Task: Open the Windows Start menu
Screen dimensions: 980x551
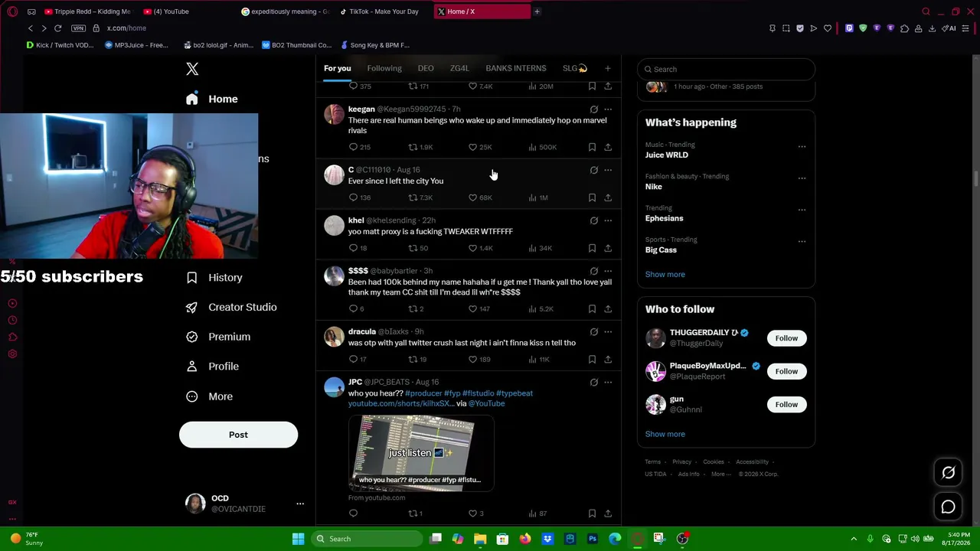Action: coord(298,539)
